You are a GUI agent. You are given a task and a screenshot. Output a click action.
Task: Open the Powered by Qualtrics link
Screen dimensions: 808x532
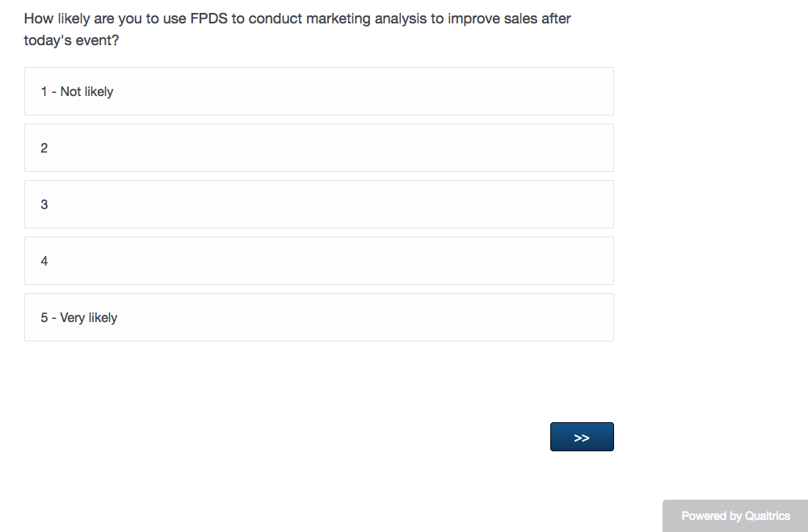(735, 516)
